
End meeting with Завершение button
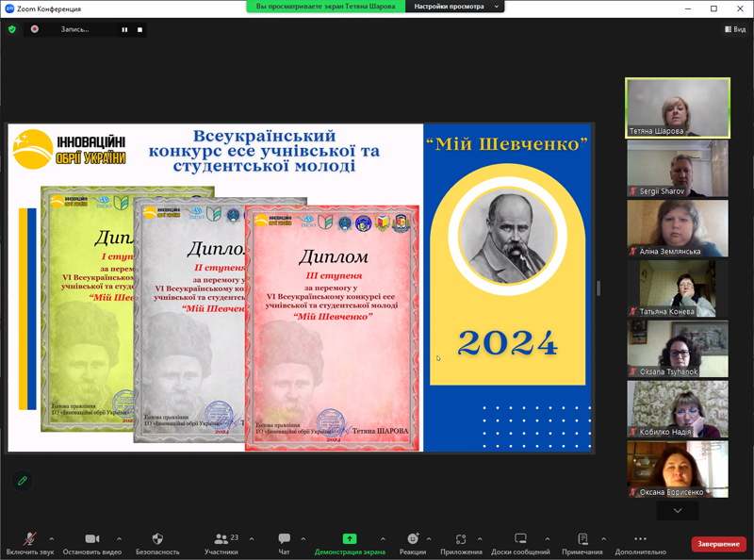coord(718,544)
